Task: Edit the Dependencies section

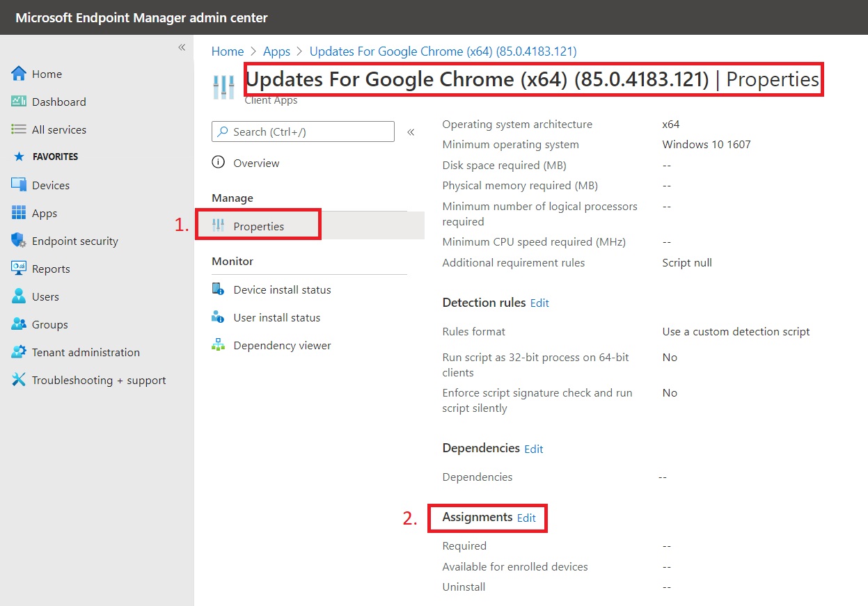Action: tap(534, 449)
